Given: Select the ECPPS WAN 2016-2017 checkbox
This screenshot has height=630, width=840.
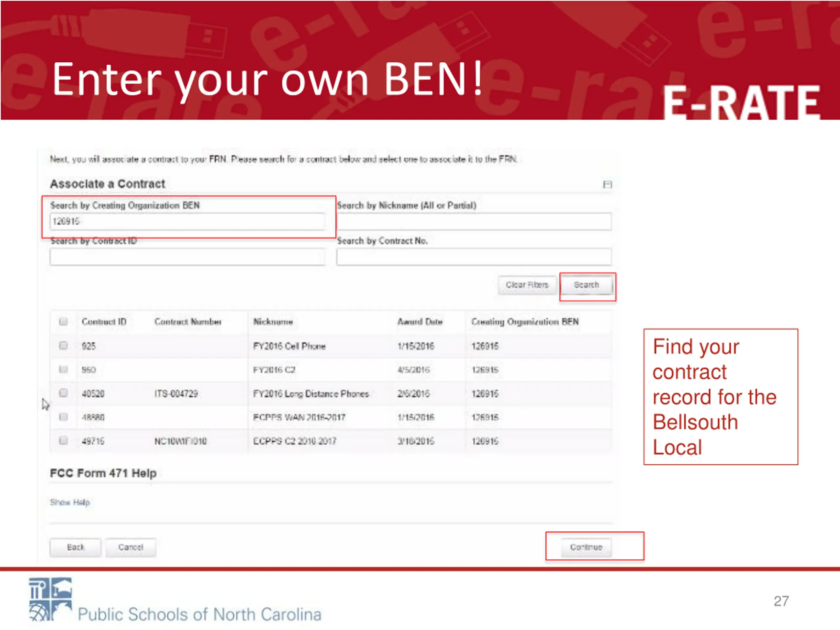Looking at the screenshot, I should [63, 417].
